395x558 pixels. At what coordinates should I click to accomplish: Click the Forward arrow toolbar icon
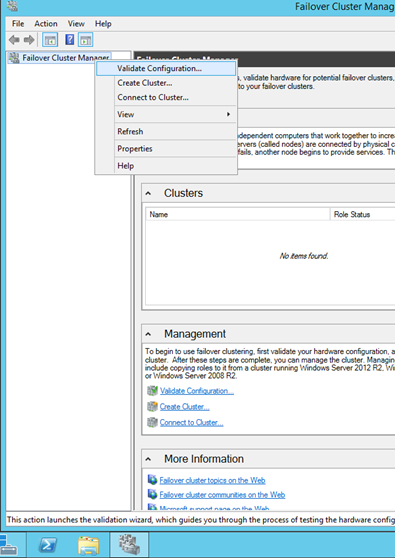tap(29, 40)
